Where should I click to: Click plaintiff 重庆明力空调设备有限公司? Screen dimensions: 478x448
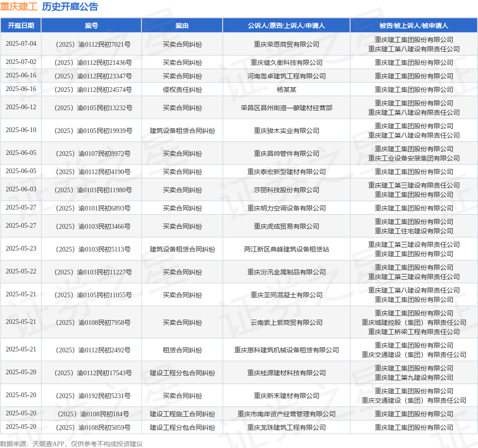pos(286,208)
